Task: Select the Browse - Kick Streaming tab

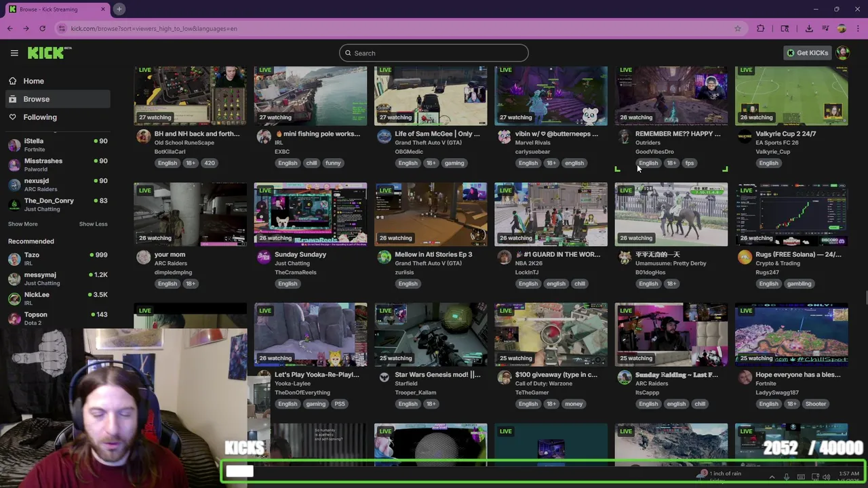Action: click(58, 9)
